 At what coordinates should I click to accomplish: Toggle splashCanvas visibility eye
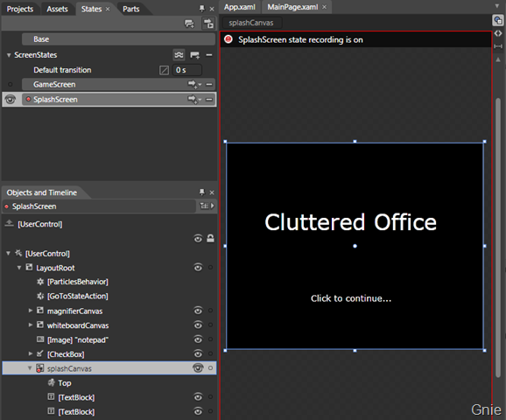[x=198, y=368]
